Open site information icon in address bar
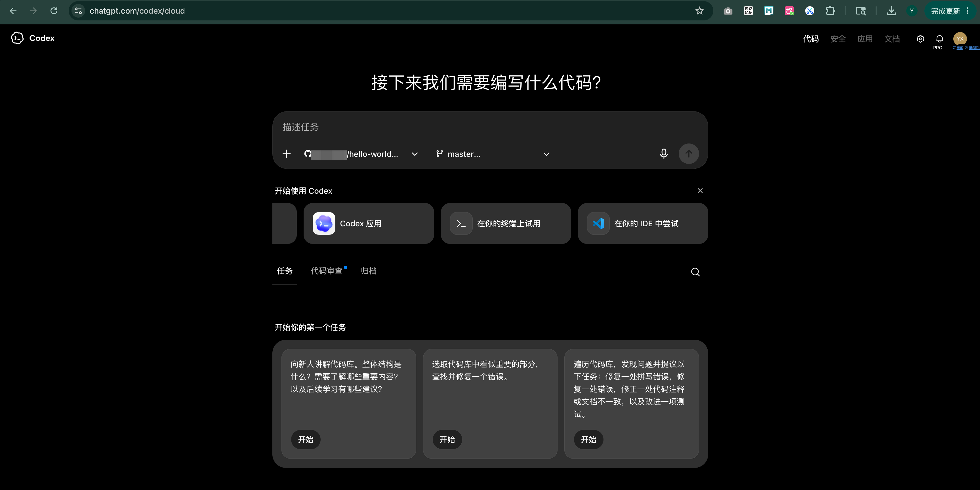 click(78, 11)
